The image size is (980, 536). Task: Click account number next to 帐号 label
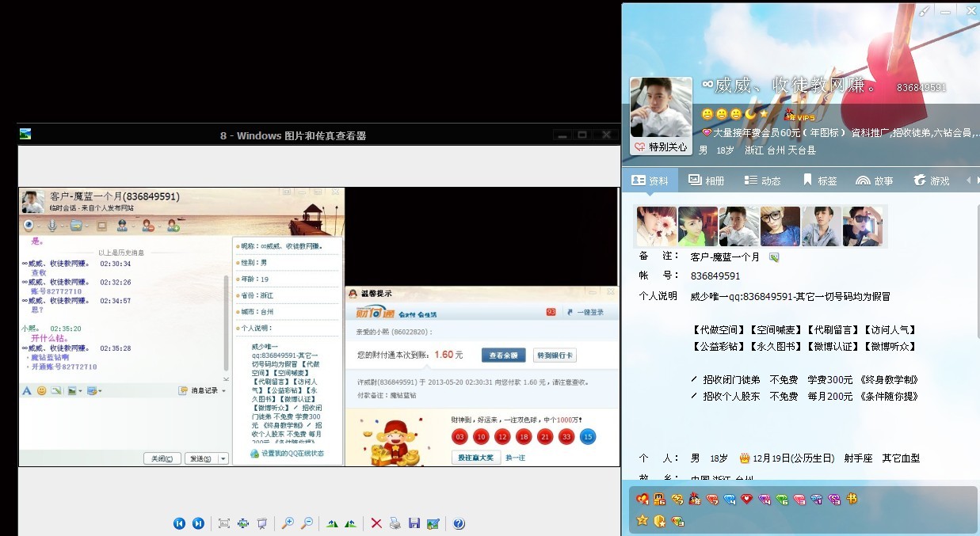coord(715,276)
